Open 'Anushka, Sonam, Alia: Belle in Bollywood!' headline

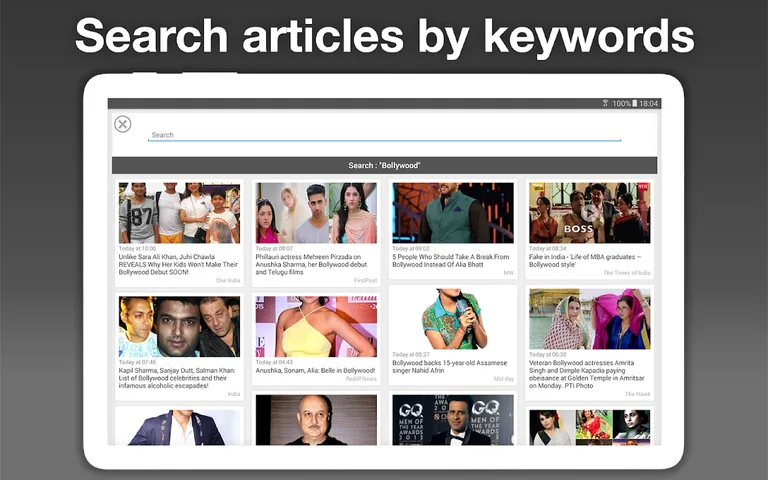[x=315, y=371]
